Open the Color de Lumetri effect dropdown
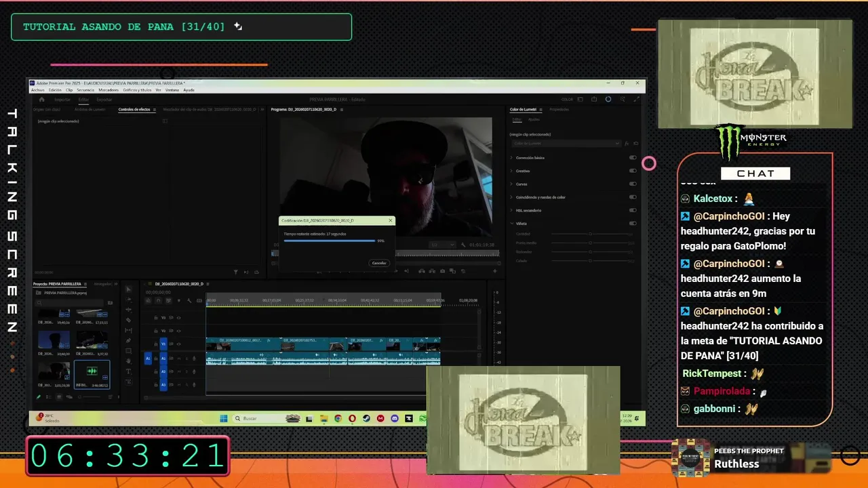This screenshot has height=488, width=868. coord(566,144)
